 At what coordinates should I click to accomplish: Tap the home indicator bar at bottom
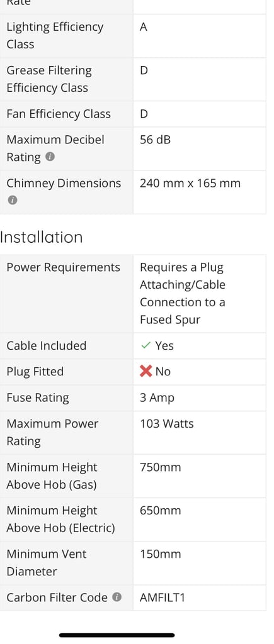coord(117,635)
